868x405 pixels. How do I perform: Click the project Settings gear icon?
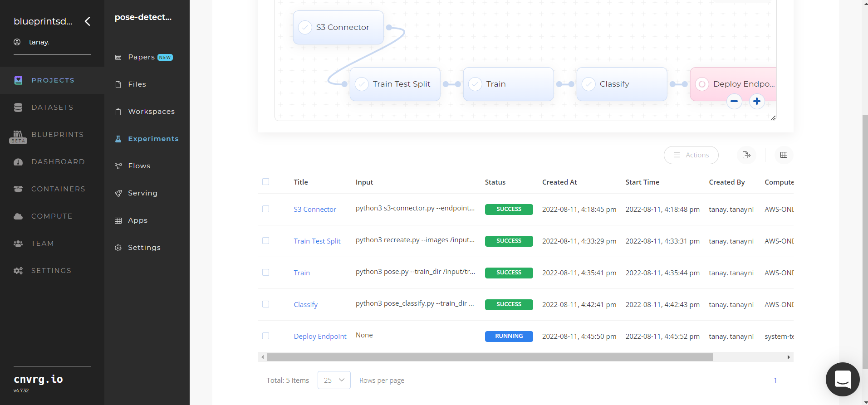(x=118, y=248)
